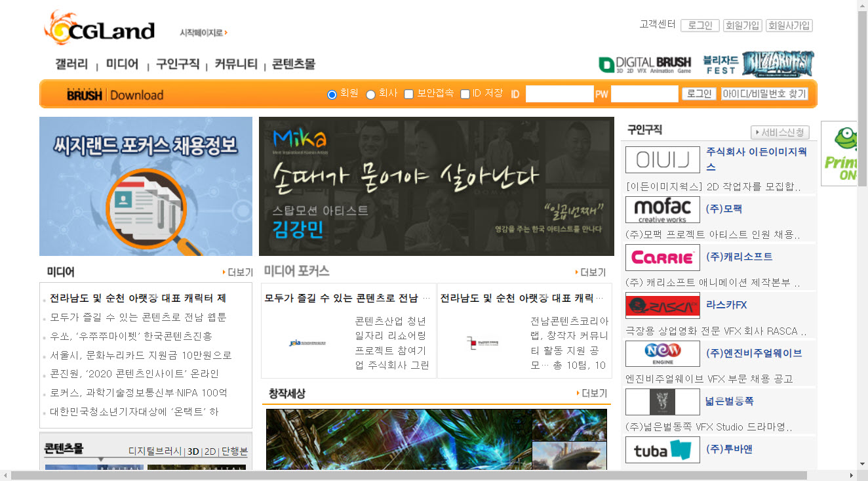This screenshot has height=481, width=868.
Task: Open the tuba company logo
Action: pyautogui.click(x=662, y=450)
